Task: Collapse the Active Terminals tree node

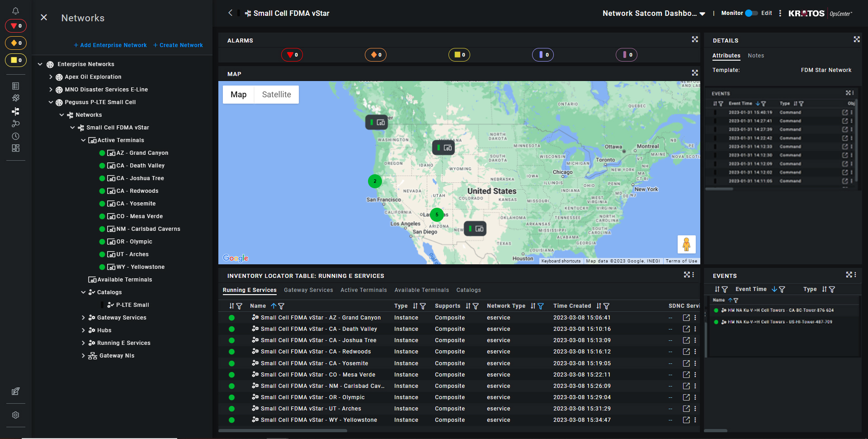Action: (x=83, y=140)
